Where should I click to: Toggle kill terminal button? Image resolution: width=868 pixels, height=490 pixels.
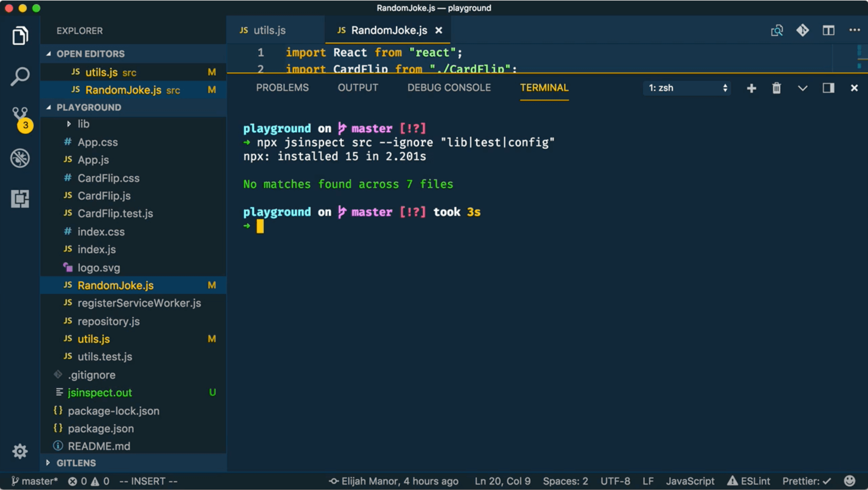(x=776, y=88)
